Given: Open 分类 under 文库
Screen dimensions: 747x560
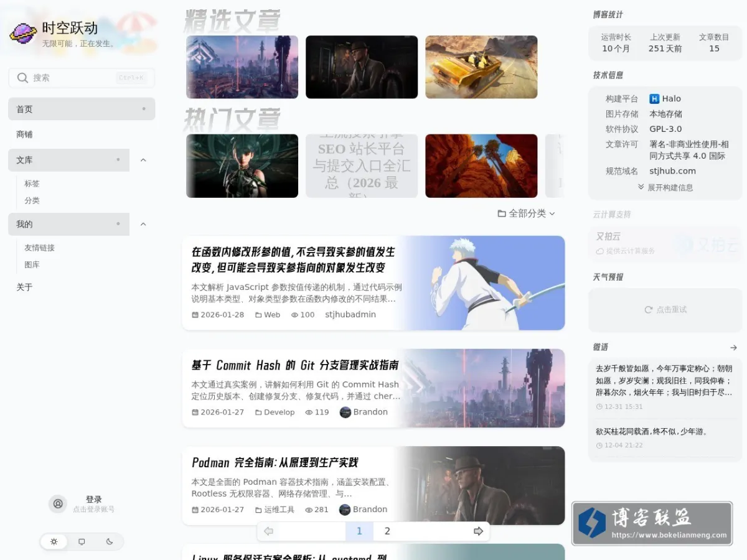Looking at the screenshot, I should click(x=32, y=200).
